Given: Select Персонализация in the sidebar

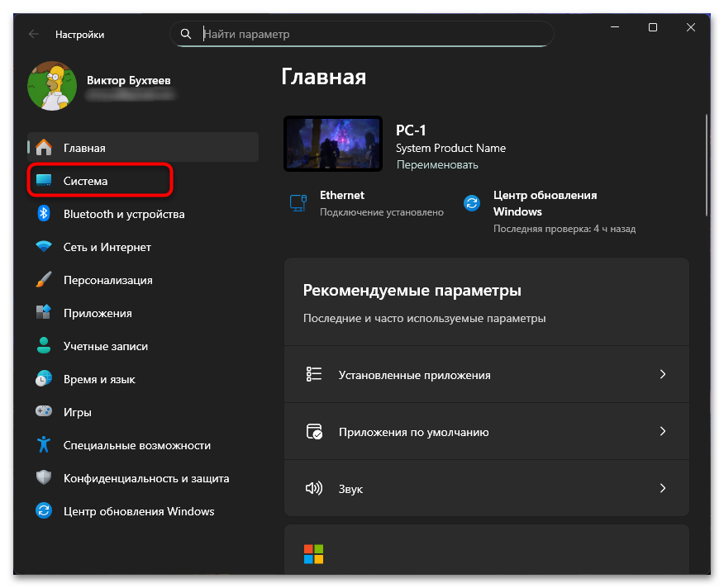Looking at the screenshot, I should pyautogui.click(x=143, y=280).
